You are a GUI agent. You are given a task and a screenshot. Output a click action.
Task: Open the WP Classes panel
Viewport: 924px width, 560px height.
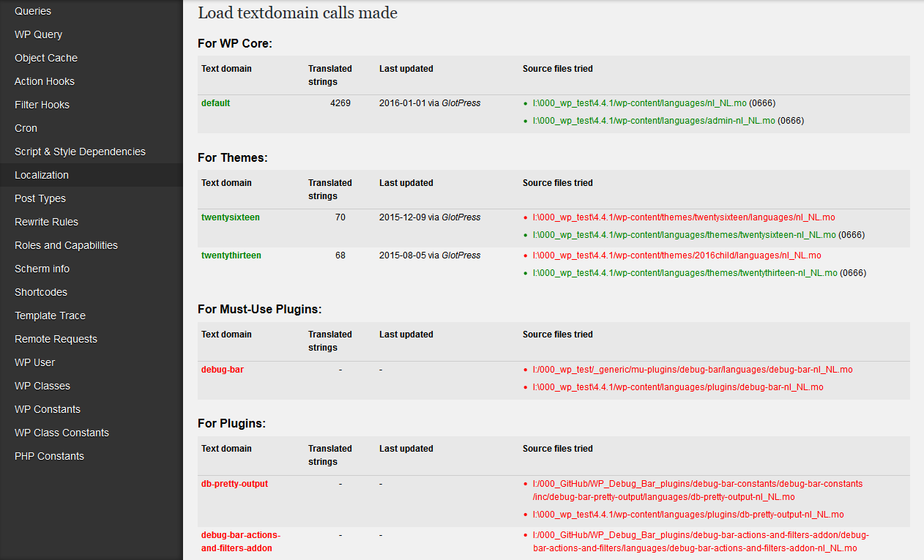pyautogui.click(x=91, y=386)
